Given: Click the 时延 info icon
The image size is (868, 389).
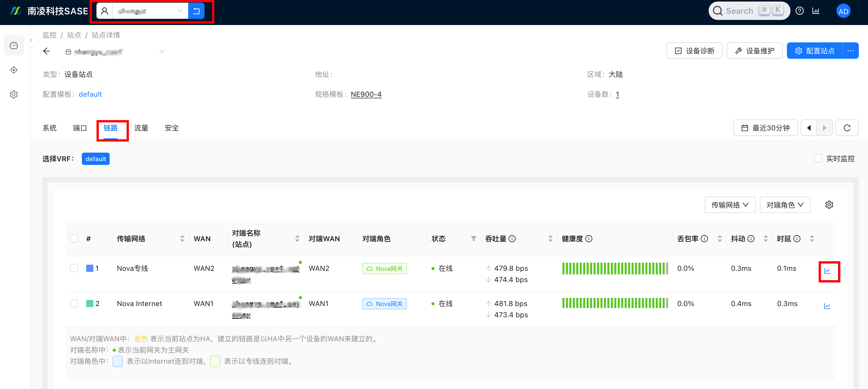Looking at the screenshot, I should [797, 239].
